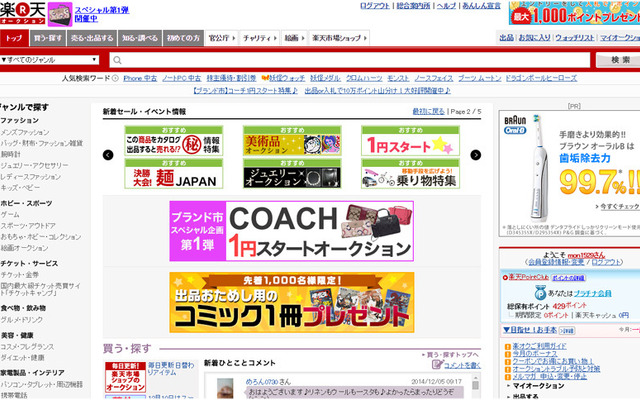The width and height of the screenshot is (640, 400).
Task: Select the 売る・出品する tab
Action: (x=92, y=38)
